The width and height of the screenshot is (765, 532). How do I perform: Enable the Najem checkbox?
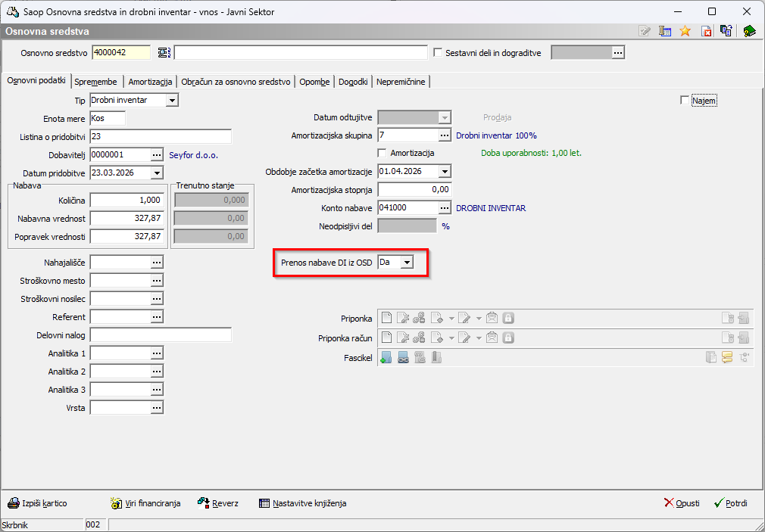(x=685, y=101)
